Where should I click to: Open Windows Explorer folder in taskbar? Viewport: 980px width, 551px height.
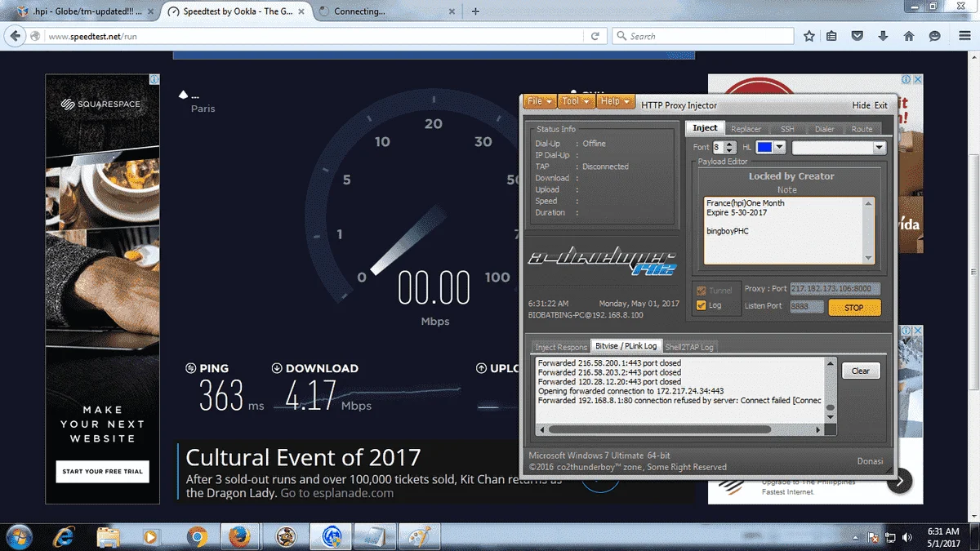pos(108,536)
